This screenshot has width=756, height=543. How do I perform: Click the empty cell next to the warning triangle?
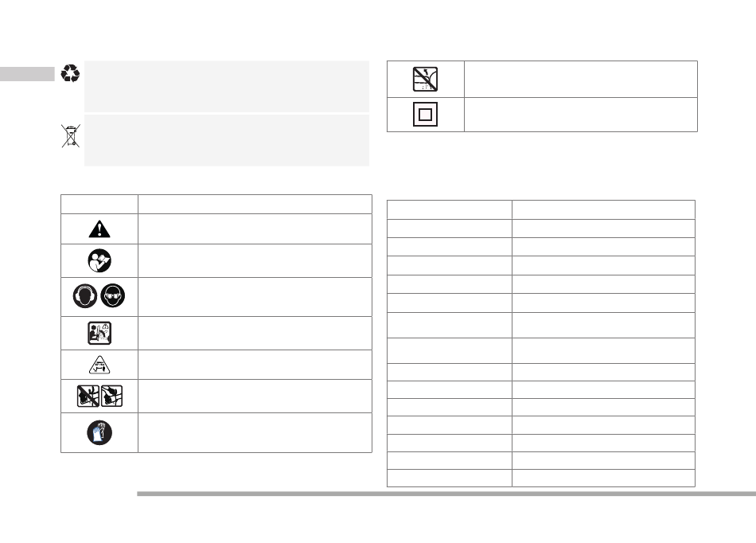click(x=255, y=229)
